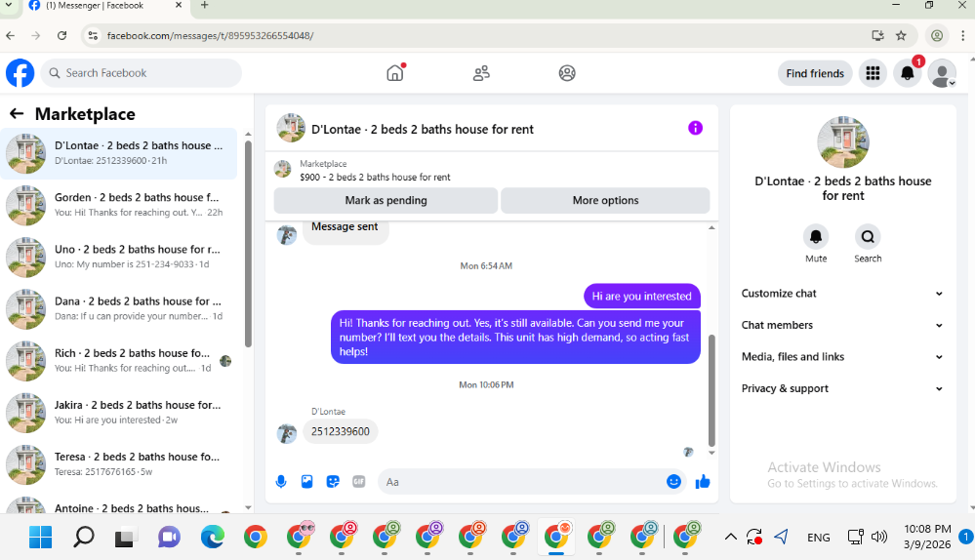Choose a sticker icon
Viewport: 975px width, 560px height.
coord(333,482)
